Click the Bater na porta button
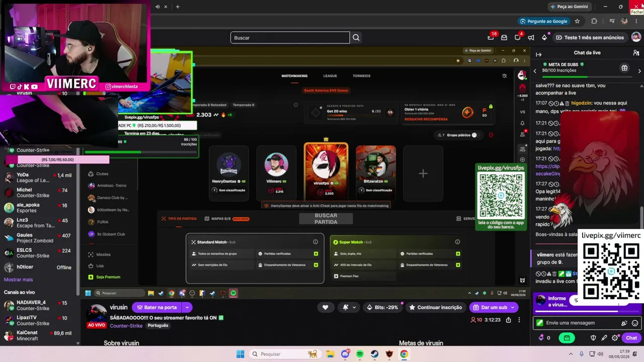Image resolution: width=644 pixels, height=362 pixels. [157, 307]
